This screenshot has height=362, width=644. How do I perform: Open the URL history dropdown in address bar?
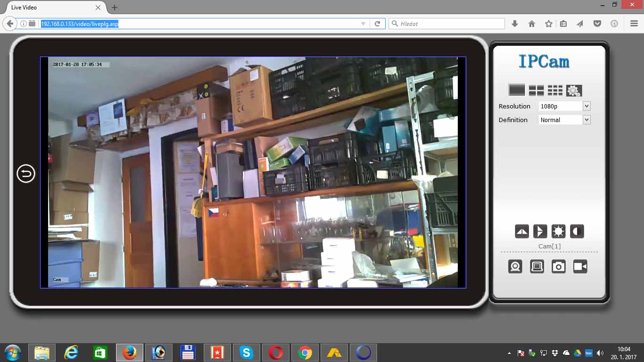(x=363, y=24)
